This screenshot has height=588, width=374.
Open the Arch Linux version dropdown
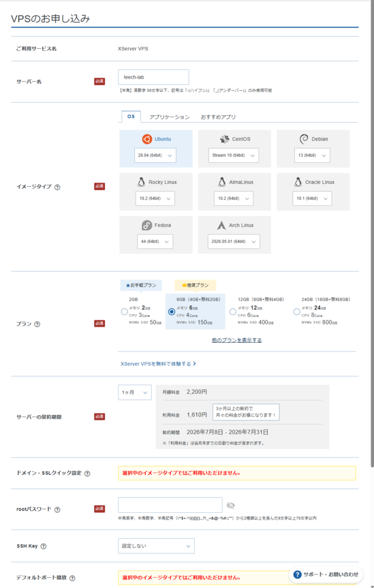tap(234, 242)
